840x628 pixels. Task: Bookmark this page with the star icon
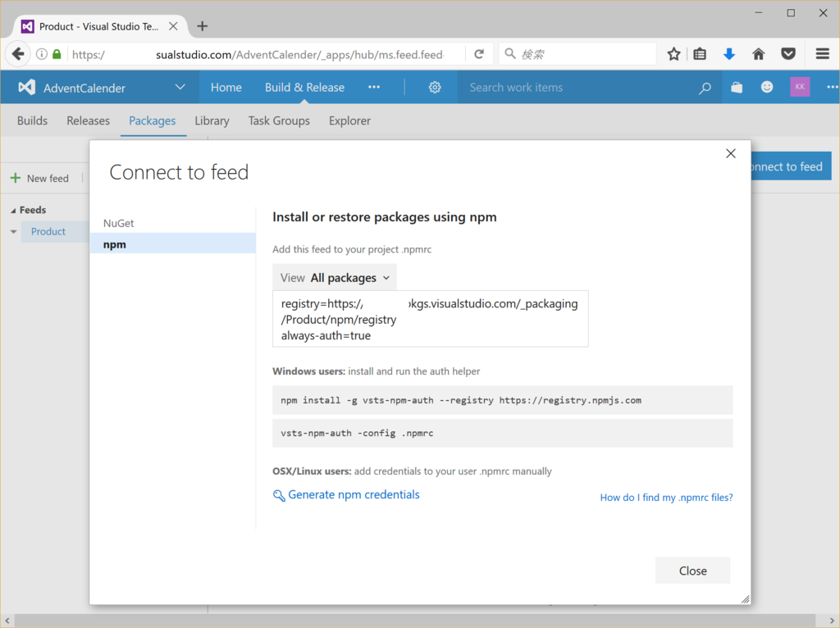(x=674, y=54)
